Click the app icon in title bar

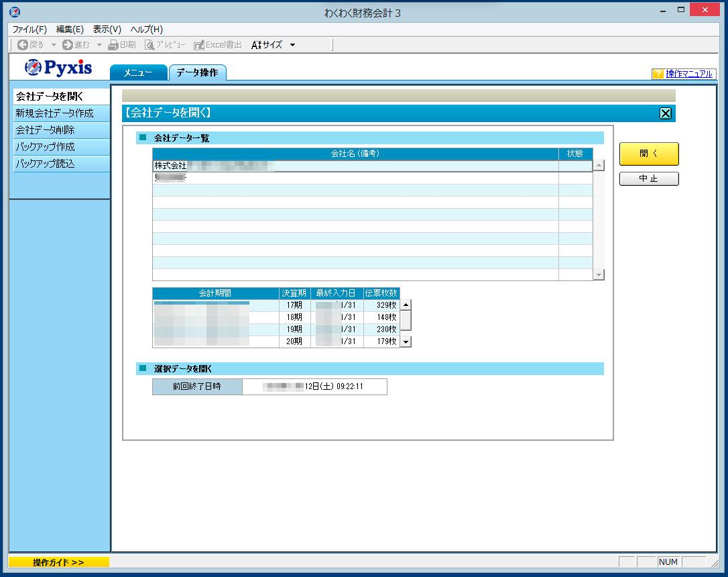15,12
